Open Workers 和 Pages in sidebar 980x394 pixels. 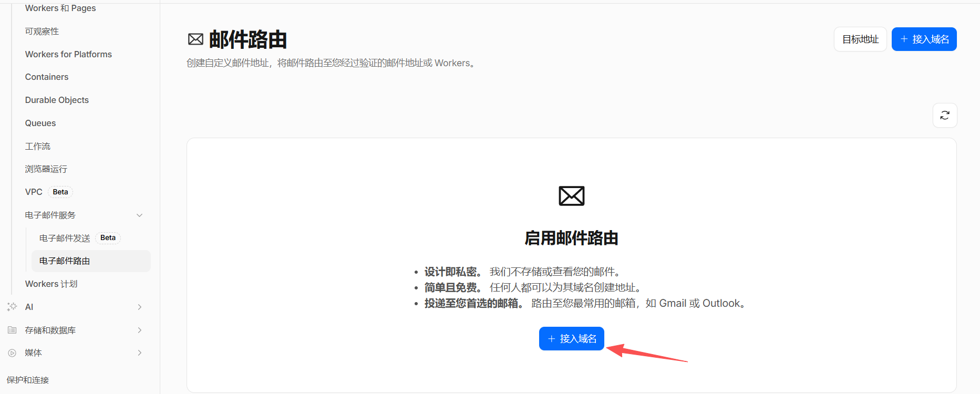pyautogui.click(x=60, y=8)
